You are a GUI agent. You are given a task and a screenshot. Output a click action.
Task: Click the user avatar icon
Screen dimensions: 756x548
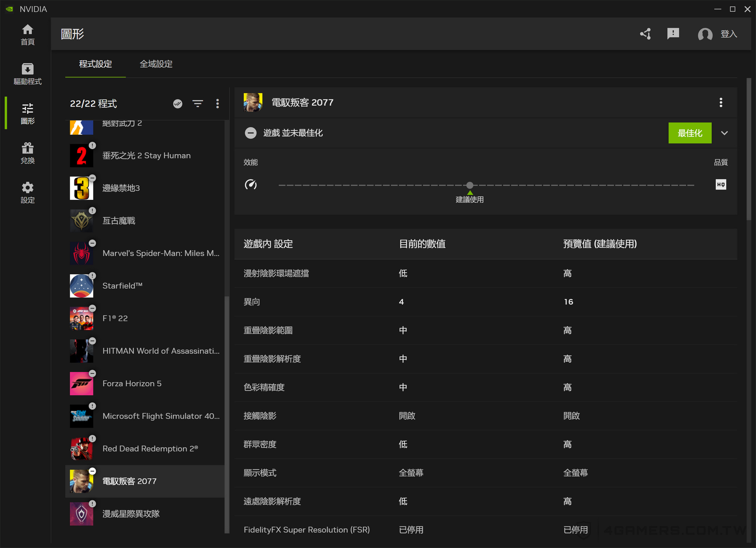click(x=705, y=34)
